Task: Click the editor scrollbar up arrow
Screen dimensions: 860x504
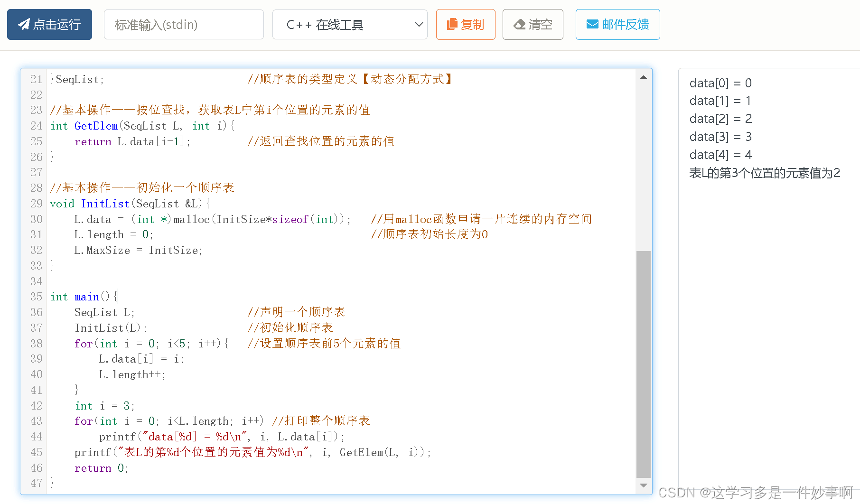Action: 644,77
